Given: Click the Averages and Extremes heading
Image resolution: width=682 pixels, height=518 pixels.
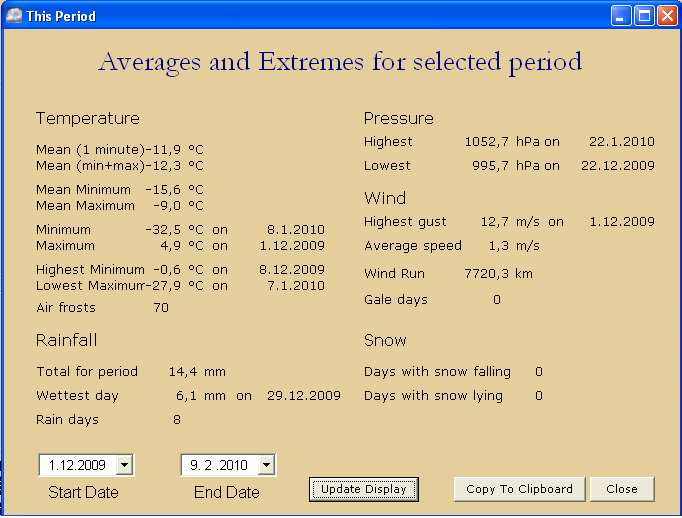Looking at the screenshot, I should 340,62.
